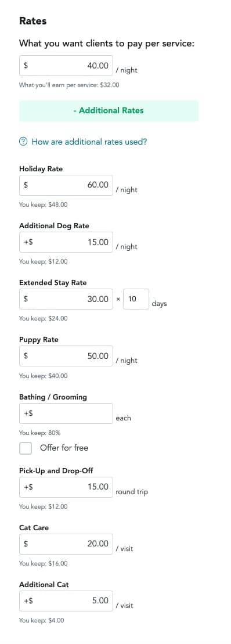Focus the Extended Stay Rate amount field

click(x=66, y=299)
